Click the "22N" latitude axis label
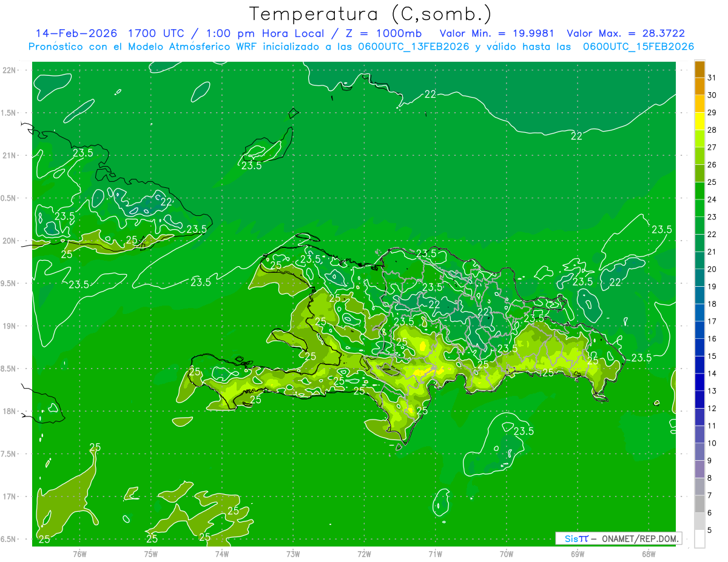This screenshot has height=562, width=728. (10, 70)
